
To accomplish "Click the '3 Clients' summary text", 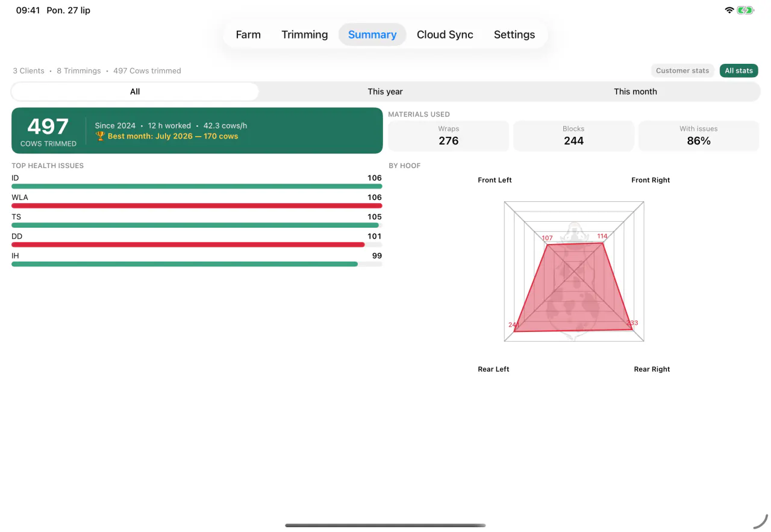I will (x=28, y=70).
